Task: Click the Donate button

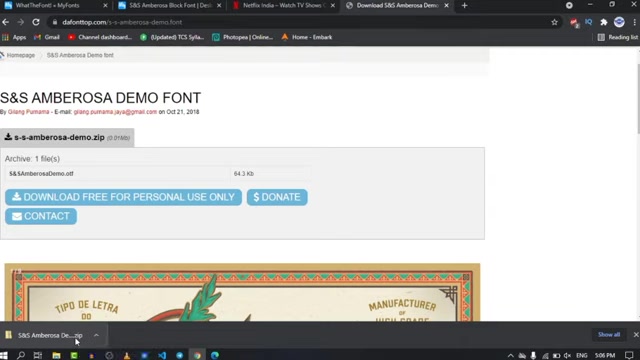Action: click(x=277, y=197)
